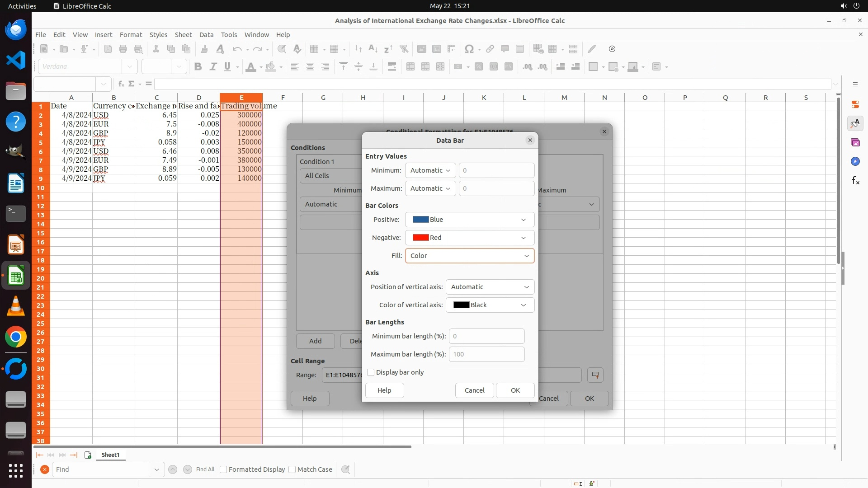Click the Add condition button

click(x=315, y=341)
